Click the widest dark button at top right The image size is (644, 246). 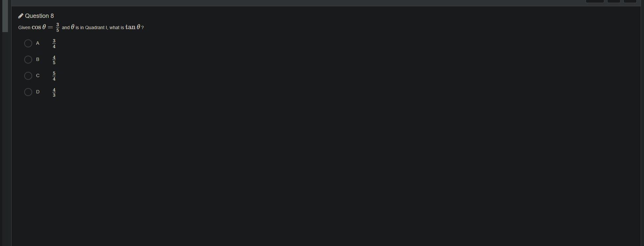click(x=595, y=1)
